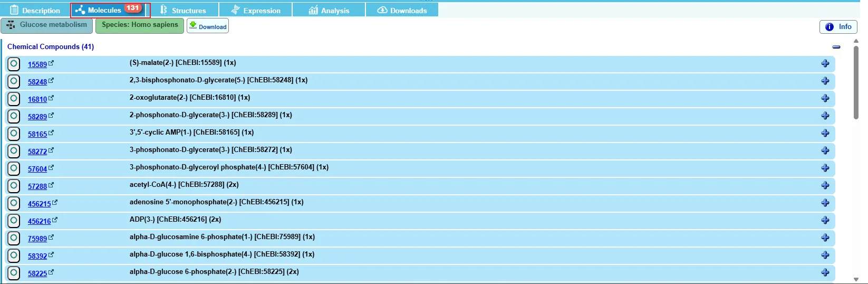Click the compound icon for acetyl-CoA row

14,186
